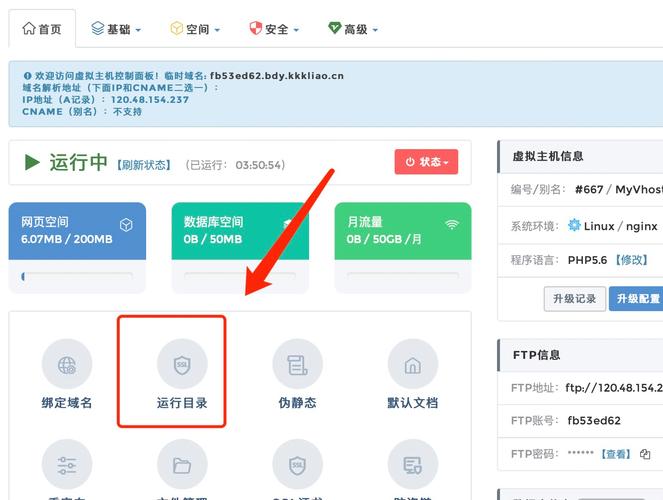The height and width of the screenshot is (500, 663).
Task: Open the 网页空间 6.07MB / 200MB card
Action: pyautogui.click(x=77, y=247)
